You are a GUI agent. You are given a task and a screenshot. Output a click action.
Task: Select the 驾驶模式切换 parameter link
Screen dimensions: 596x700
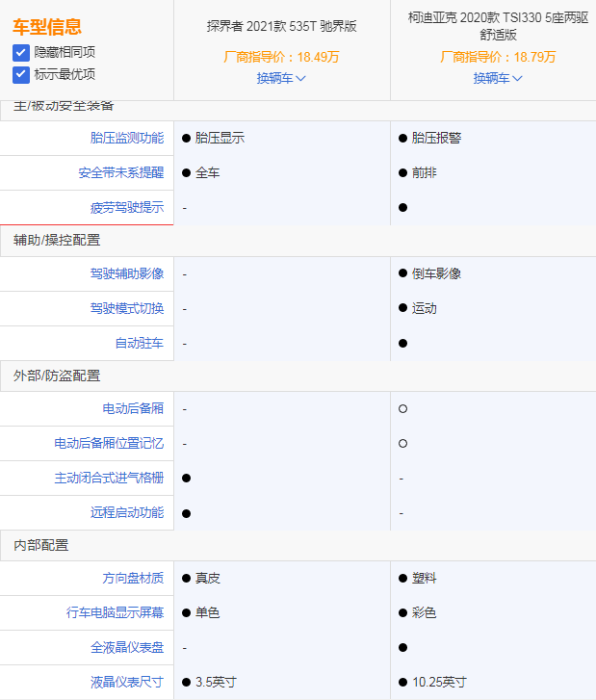(127, 308)
